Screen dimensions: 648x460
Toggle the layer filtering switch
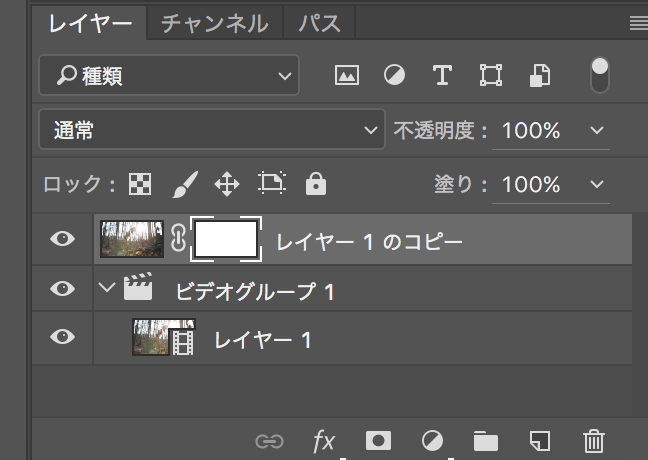tap(600, 75)
